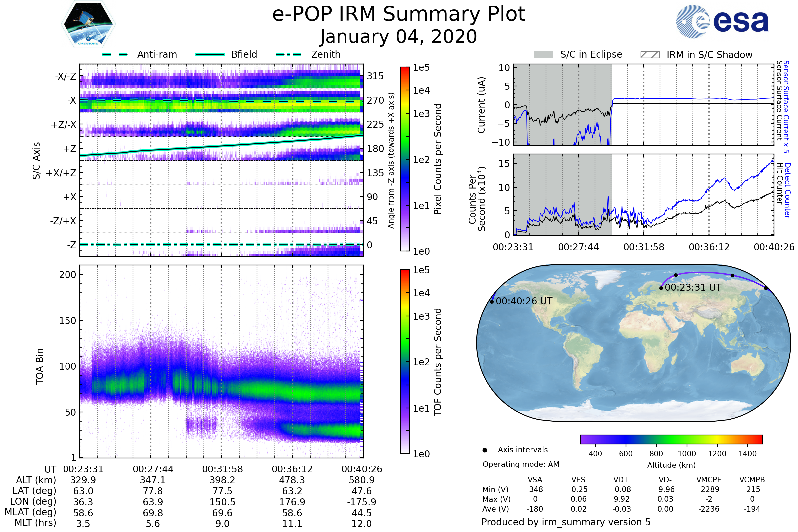Click the TOF Counts per Second colorbar
The image size is (798, 532).
point(405,362)
